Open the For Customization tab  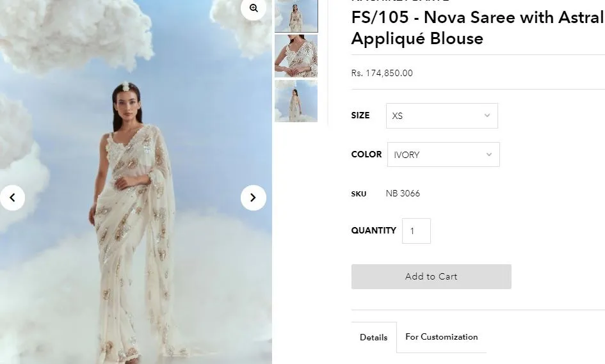[x=441, y=336]
